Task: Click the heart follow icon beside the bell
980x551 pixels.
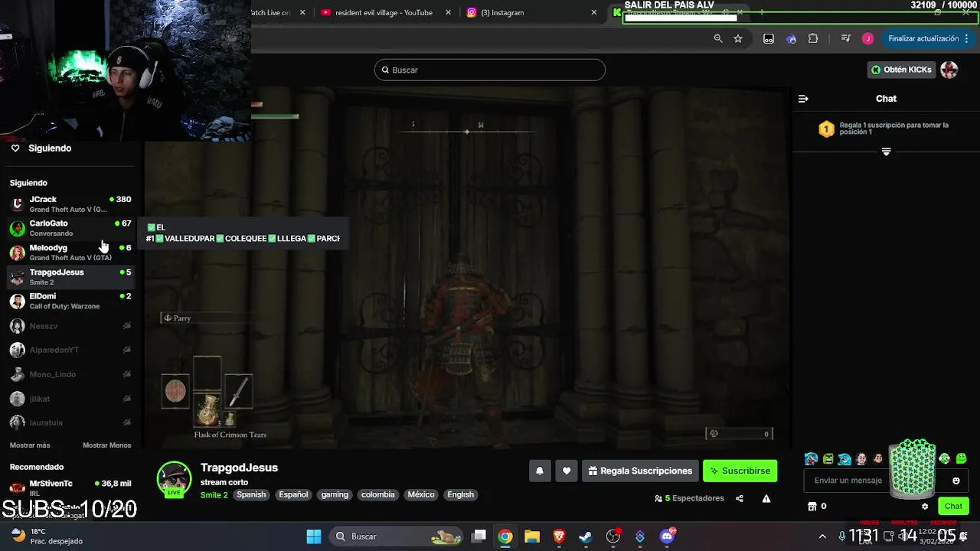Action: [x=567, y=471]
